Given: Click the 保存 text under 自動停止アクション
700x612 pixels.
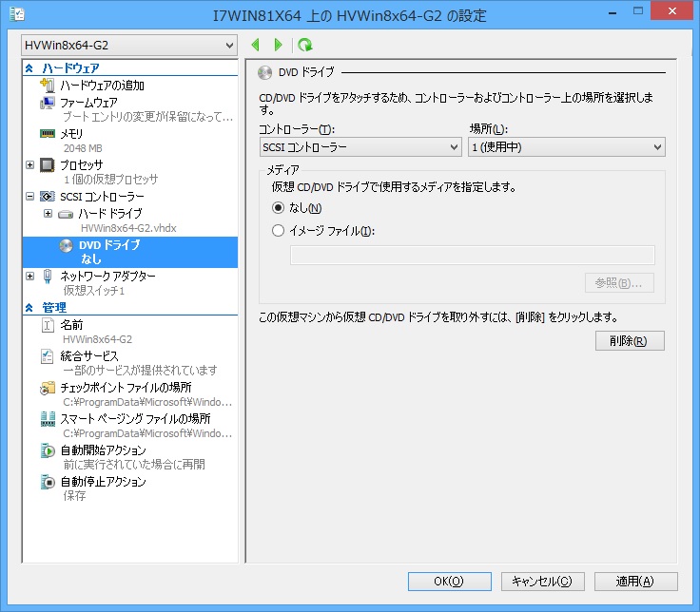Looking at the screenshot, I should [x=74, y=495].
